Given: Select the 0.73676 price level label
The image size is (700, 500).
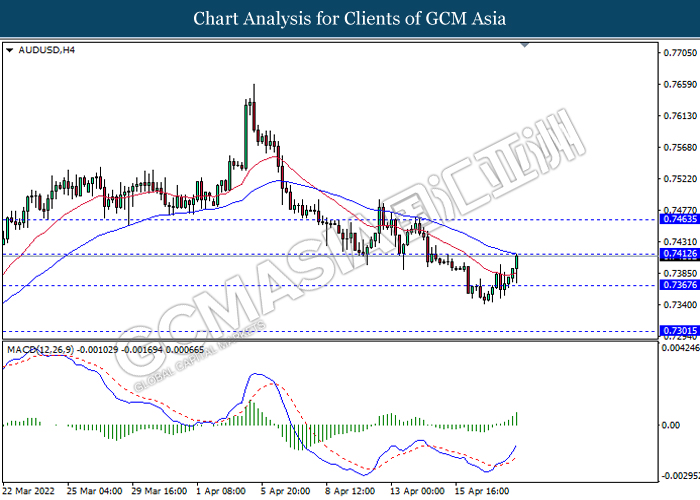Looking at the screenshot, I should tap(679, 285).
